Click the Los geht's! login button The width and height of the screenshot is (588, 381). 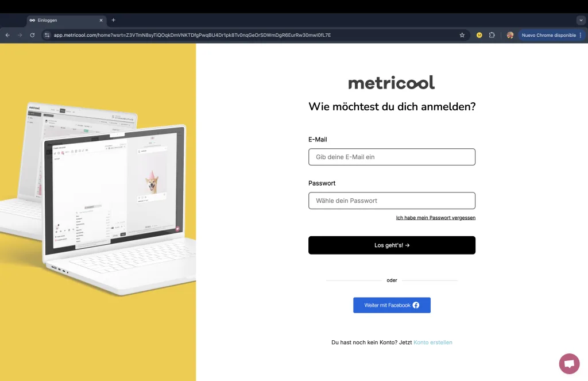click(x=392, y=245)
